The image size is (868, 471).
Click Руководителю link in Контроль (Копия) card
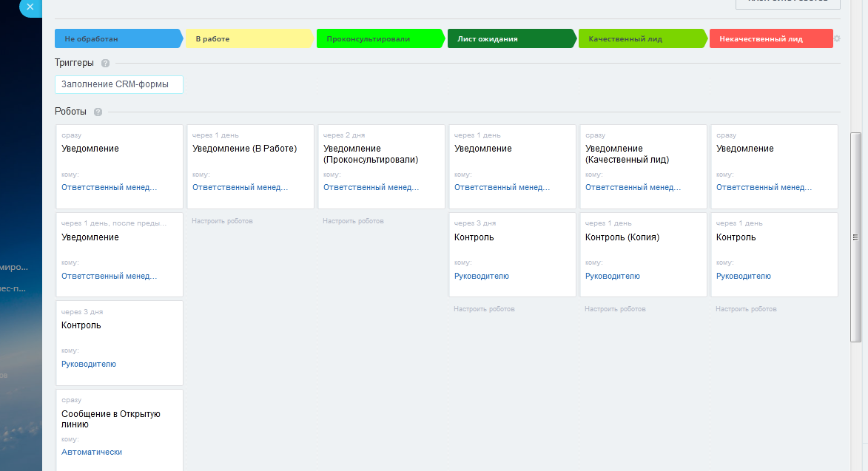[x=612, y=277]
